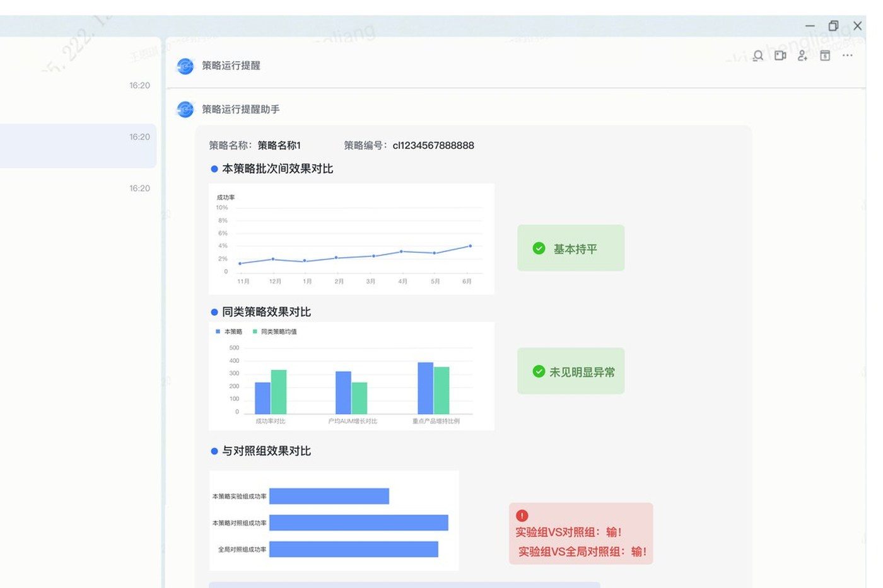
Task: Select the highlighted conversation at 16:20
Action: point(78,146)
